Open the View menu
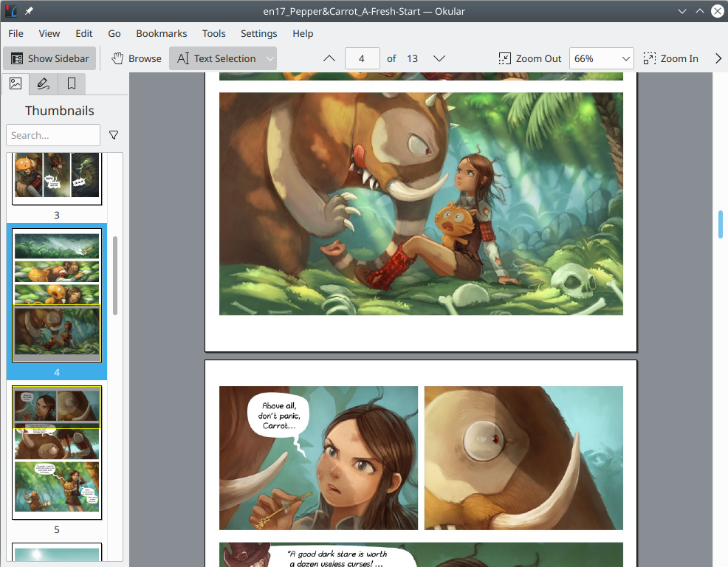This screenshot has width=728, height=567. [x=49, y=33]
